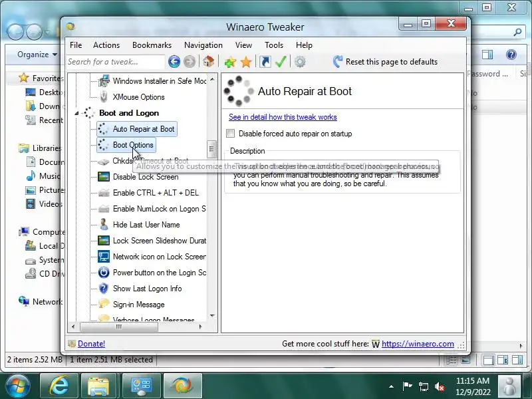Select Music library in Explorer sidebar
The width and height of the screenshot is (532, 399).
[43, 176]
